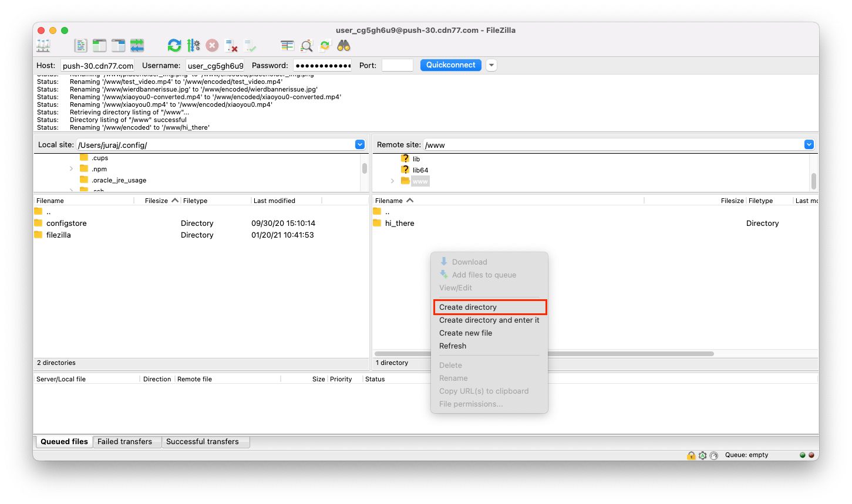Open the Remote site path dropdown
Image resolution: width=852 pixels, height=504 pixels.
809,144
